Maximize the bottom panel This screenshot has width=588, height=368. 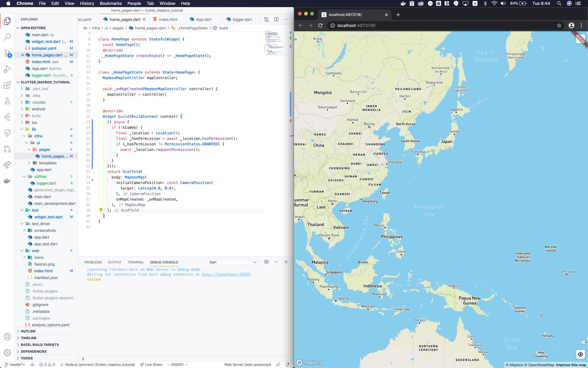pos(277,262)
